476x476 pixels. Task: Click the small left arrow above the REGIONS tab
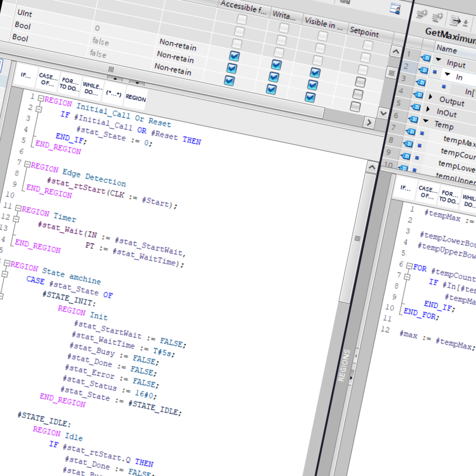click(356, 356)
